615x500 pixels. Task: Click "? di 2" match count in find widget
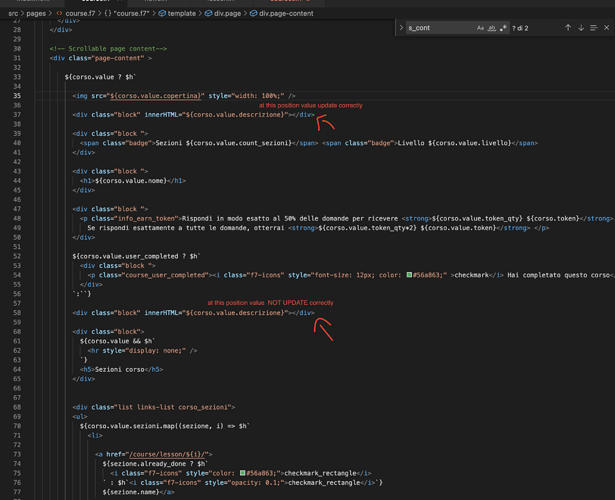(x=520, y=28)
